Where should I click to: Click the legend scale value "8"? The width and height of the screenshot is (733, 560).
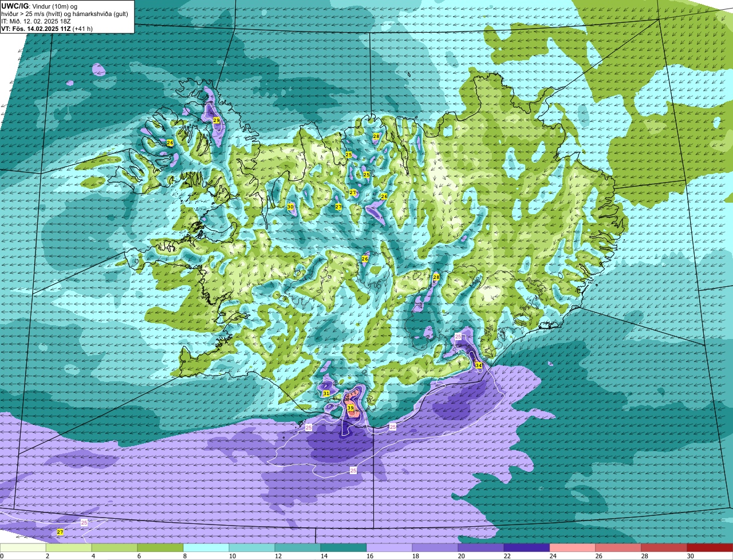(x=184, y=556)
